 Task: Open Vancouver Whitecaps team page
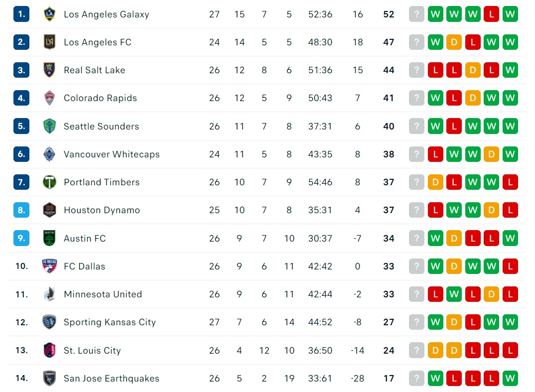[112, 154]
